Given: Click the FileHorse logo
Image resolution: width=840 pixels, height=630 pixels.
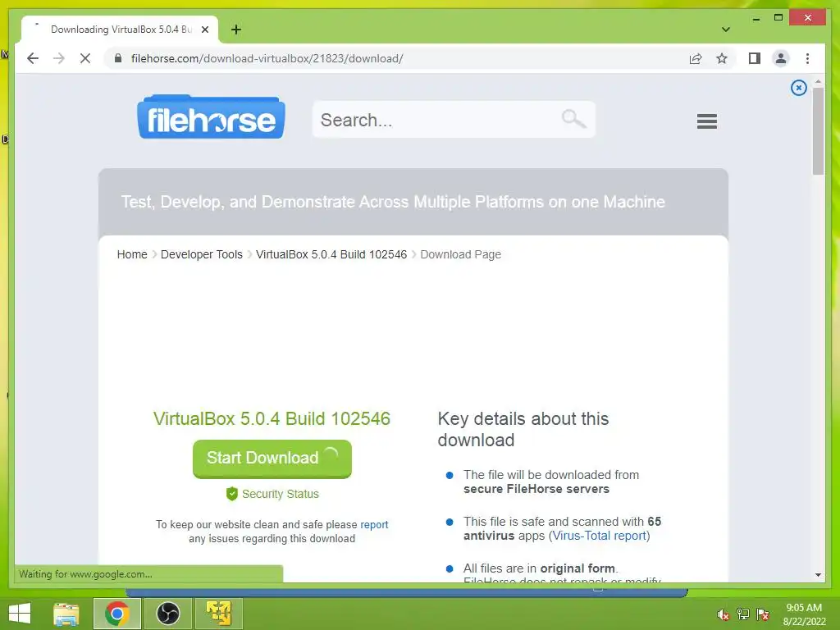Looking at the screenshot, I should tap(211, 117).
